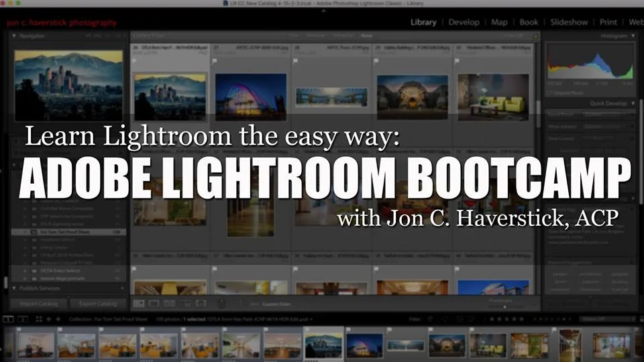Collapse the Histogram panel

(633, 36)
